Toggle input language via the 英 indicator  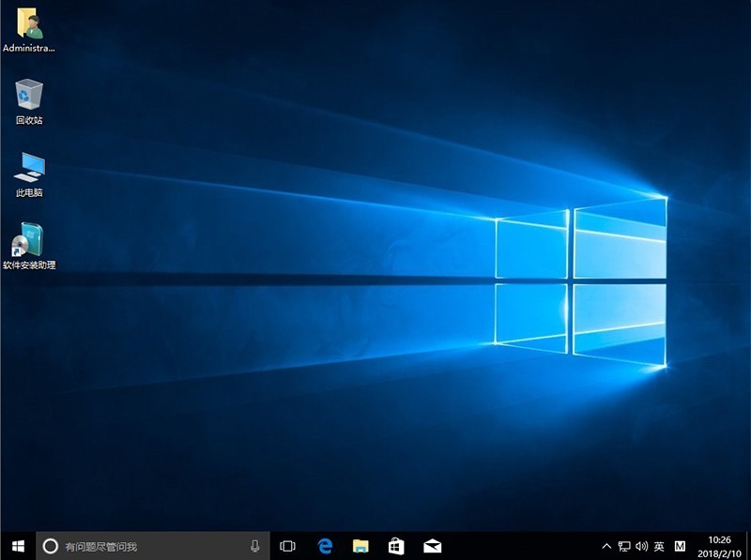coord(659,545)
